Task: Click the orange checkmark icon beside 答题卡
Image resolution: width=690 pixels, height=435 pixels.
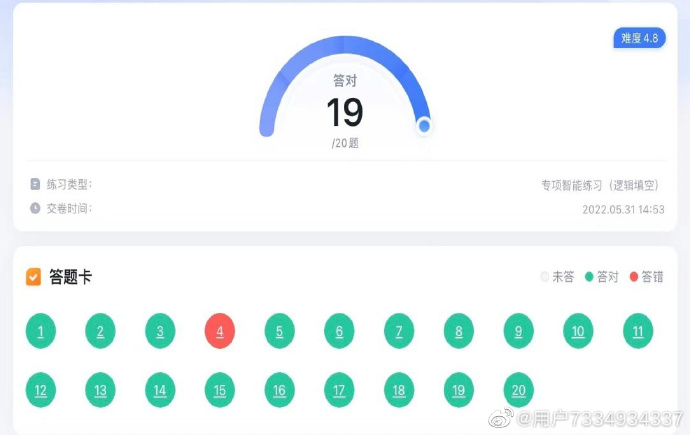Action: point(33,277)
